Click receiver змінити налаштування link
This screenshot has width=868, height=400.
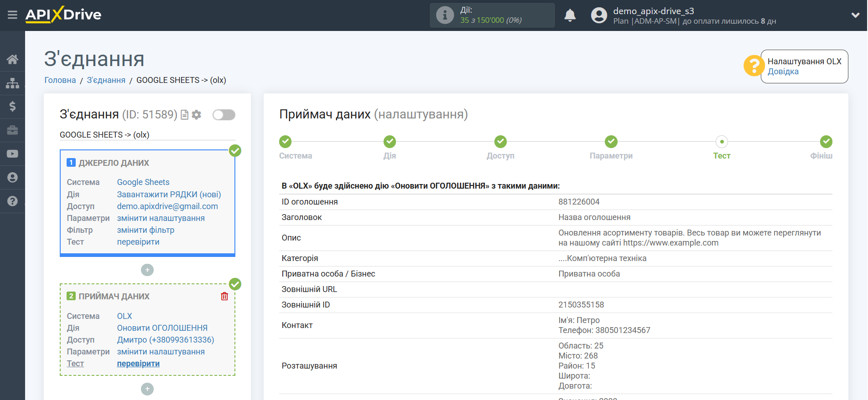point(161,352)
